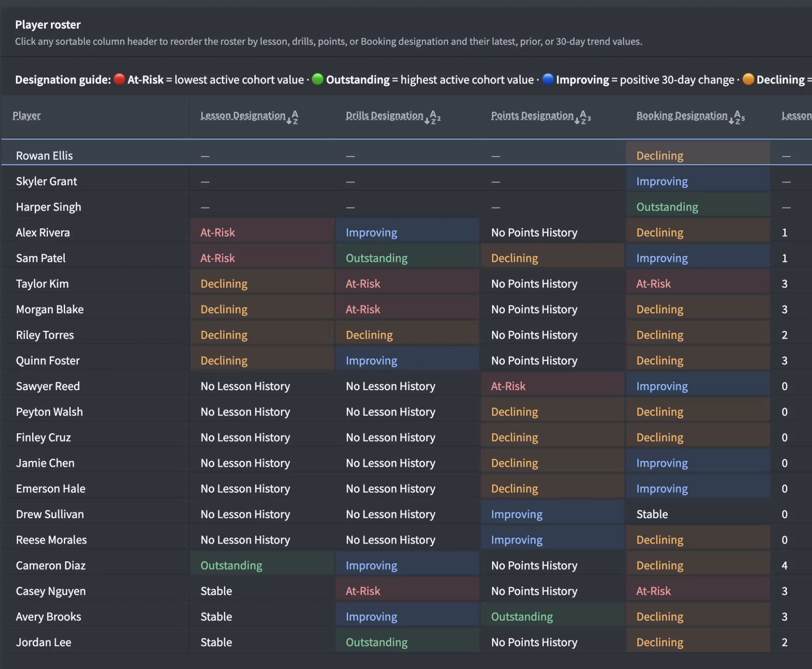The image size is (812, 669).
Task: Select the Harper Singh player name
Action: (48, 207)
